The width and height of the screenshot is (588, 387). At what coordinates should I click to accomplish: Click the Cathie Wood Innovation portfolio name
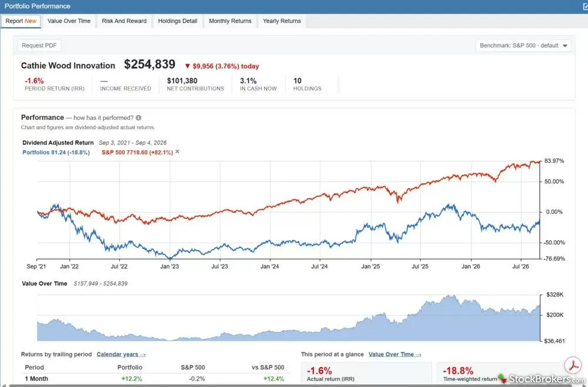pos(68,66)
